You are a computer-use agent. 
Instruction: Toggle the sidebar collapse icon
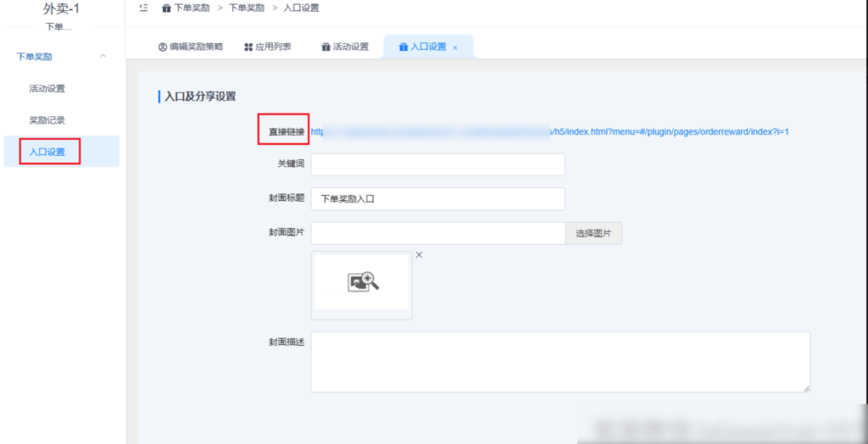[144, 8]
